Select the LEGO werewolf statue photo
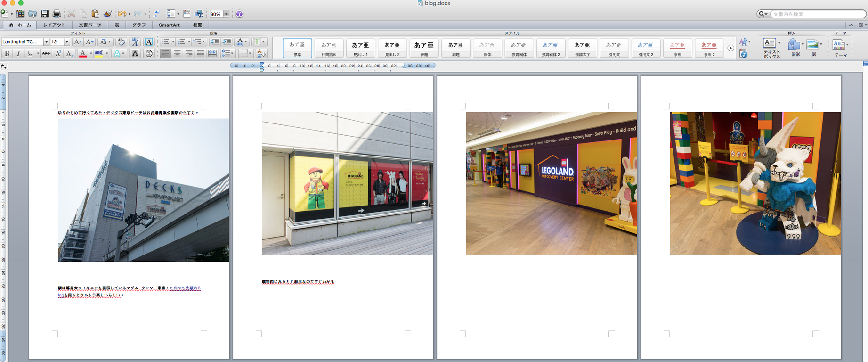 [755, 183]
